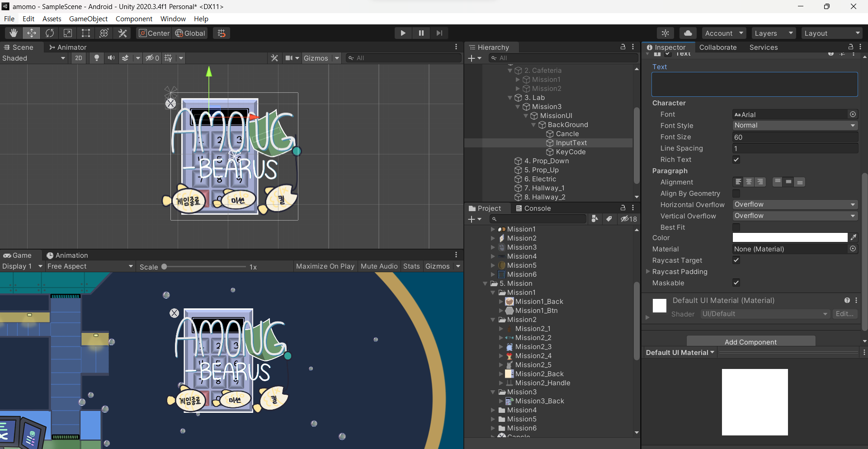
Task: Pick font with Arial object selector
Action: (x=853, y=114)
